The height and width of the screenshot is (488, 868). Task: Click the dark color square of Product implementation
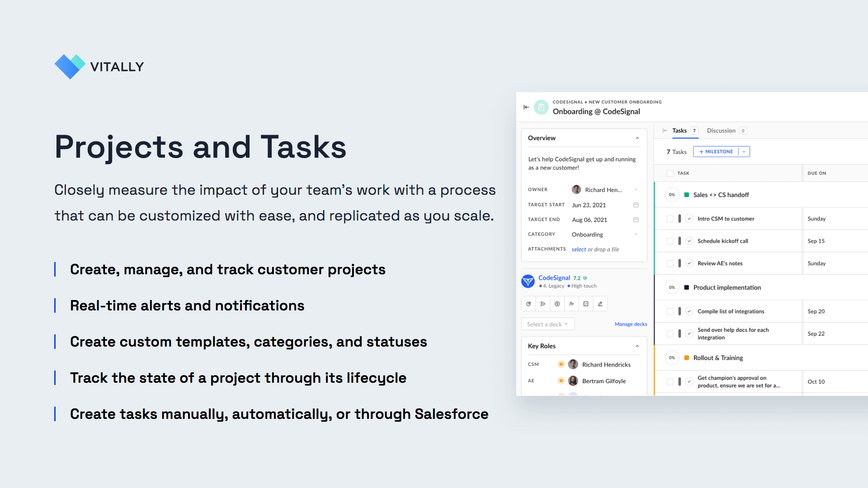tap(687, 287)
